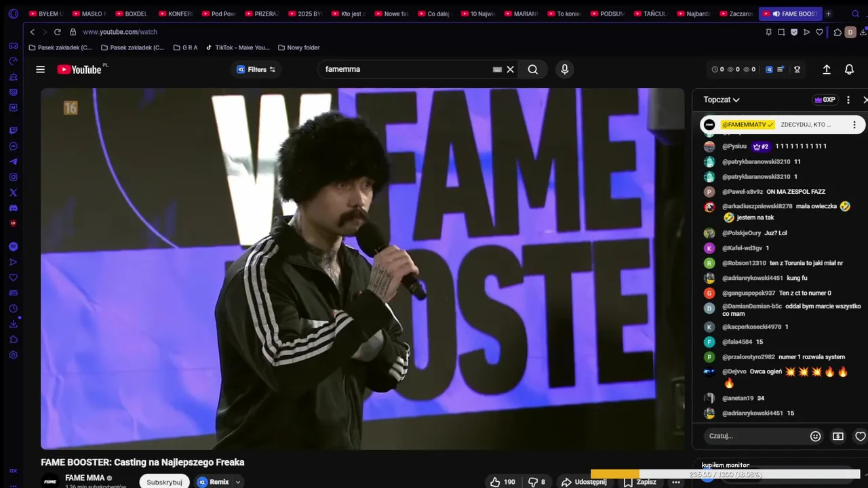Open the chat three-dot options menu

(x=848, y=100)
